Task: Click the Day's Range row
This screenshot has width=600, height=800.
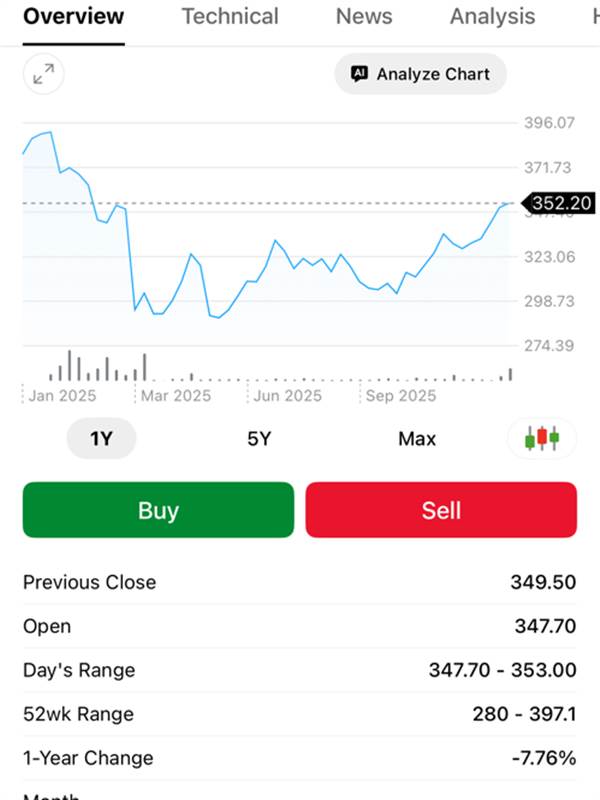Action: (299, 670)
